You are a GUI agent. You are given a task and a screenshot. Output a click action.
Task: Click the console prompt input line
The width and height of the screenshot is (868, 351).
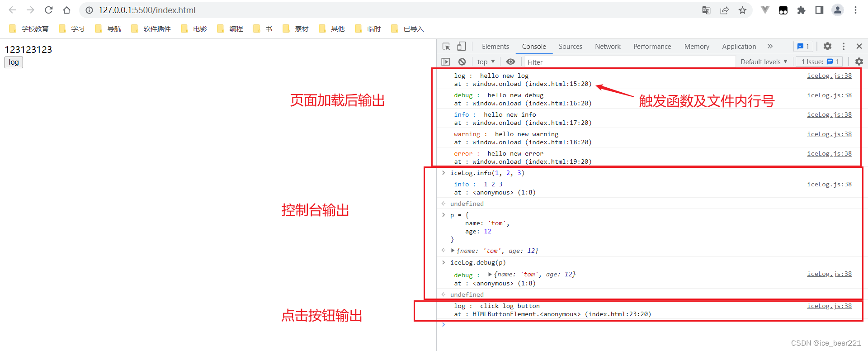651,325
